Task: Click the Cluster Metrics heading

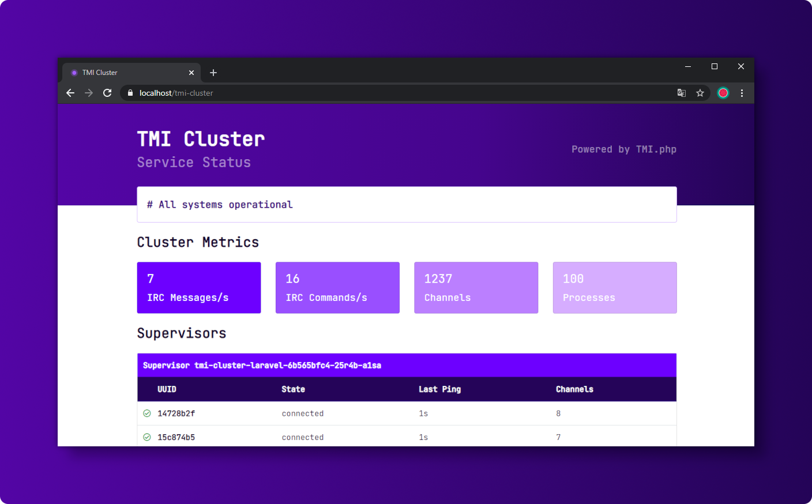Action: pos(198,242)
